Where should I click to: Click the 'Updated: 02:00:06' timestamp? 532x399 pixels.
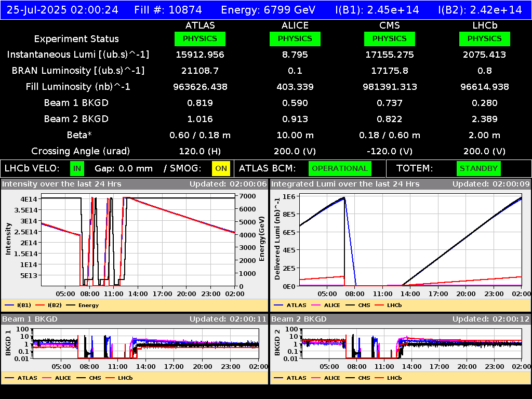pyautogui.click(x=229, y=184)
